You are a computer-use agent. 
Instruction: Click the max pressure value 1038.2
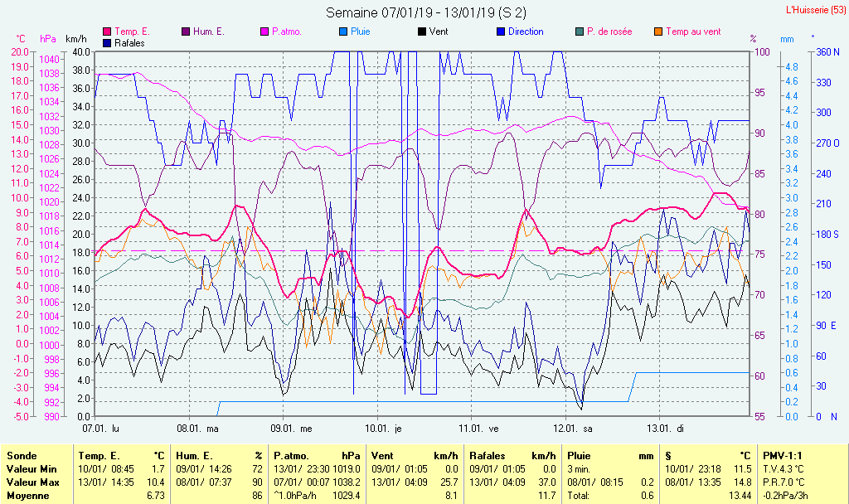coord(347,482)
